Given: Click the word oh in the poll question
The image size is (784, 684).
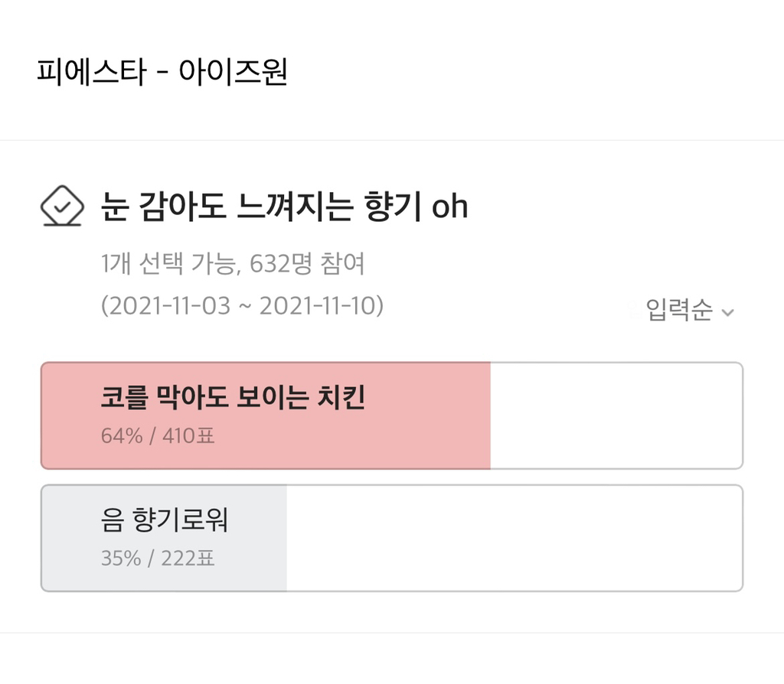Looking at the screenshot, I should coord(450,207).
